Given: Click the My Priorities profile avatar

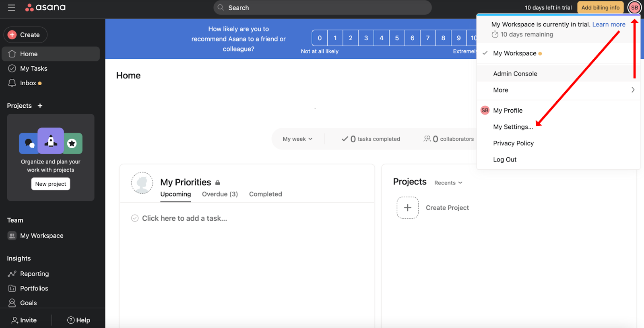Looking at the screenshot, I should coord(142,183).
